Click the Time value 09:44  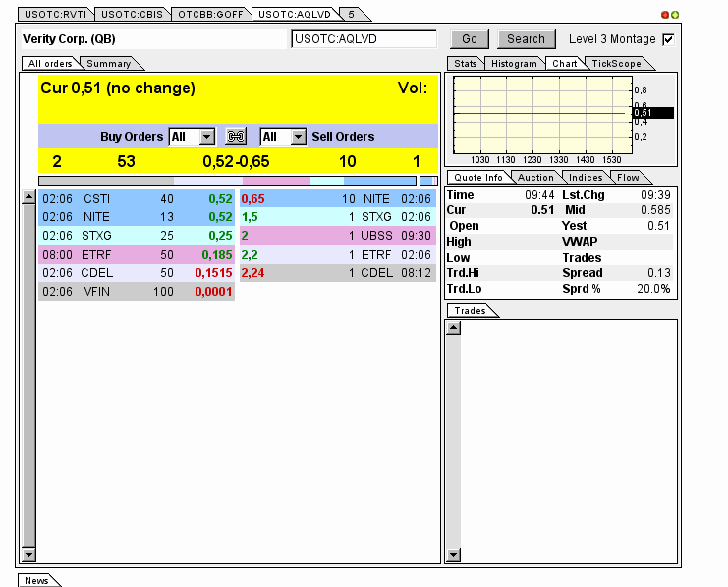tap(539, 195)
